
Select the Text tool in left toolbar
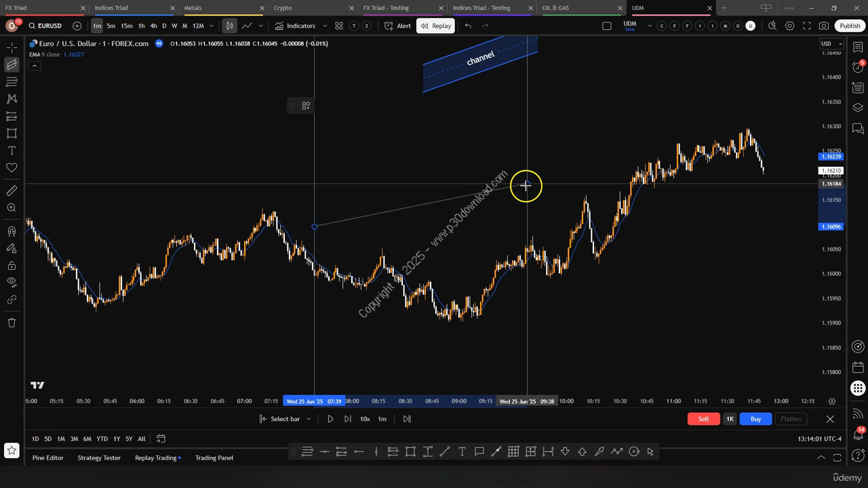(x=12, y=150)
